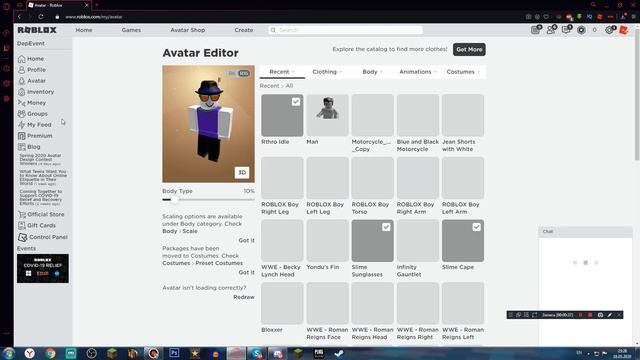The image size is (640, 360).
Task: Uncheck the Slime Cape item checkbox
Action: [x=476, y=227]
